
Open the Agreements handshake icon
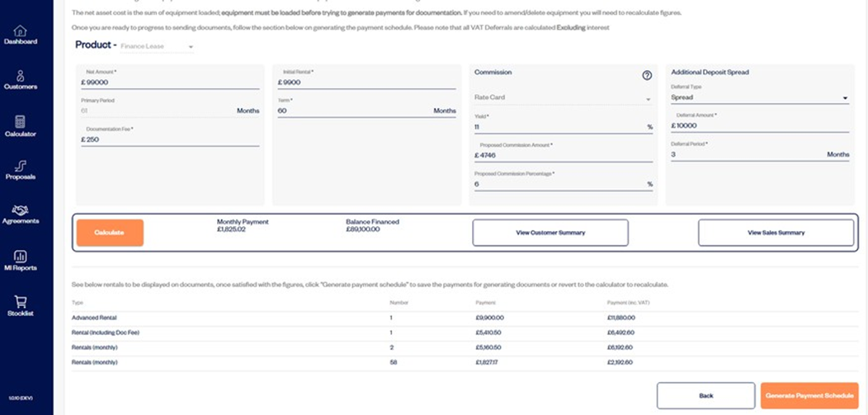(20, 211)
